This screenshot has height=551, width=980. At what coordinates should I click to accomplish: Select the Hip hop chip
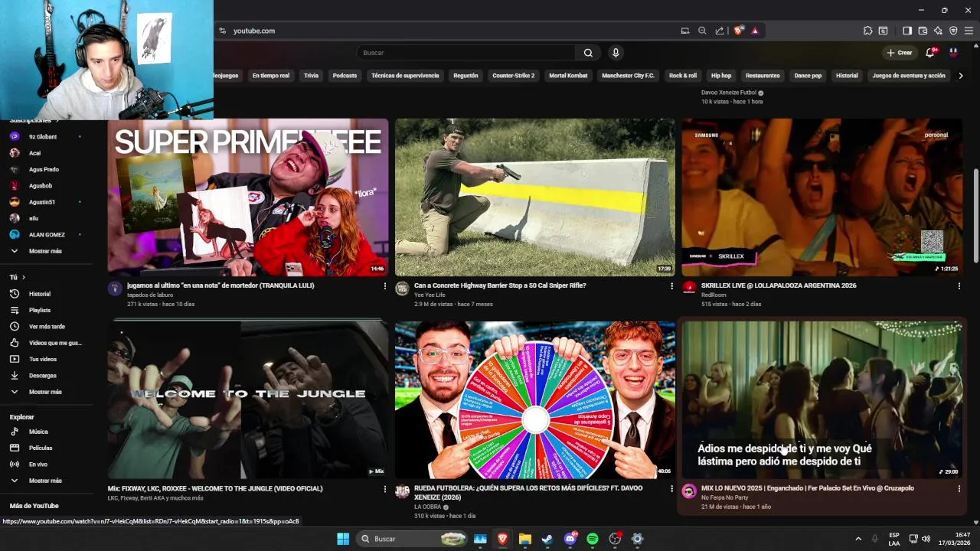tap(721, 76)
